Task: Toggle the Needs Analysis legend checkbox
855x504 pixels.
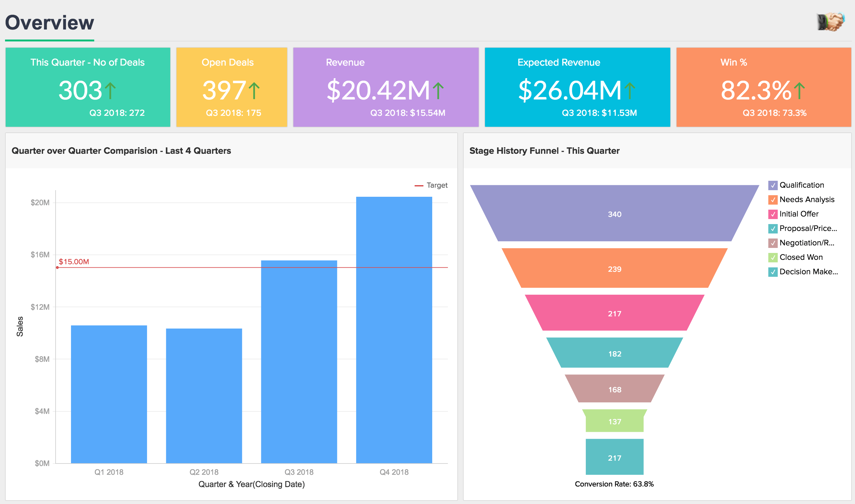Action: 773,200
